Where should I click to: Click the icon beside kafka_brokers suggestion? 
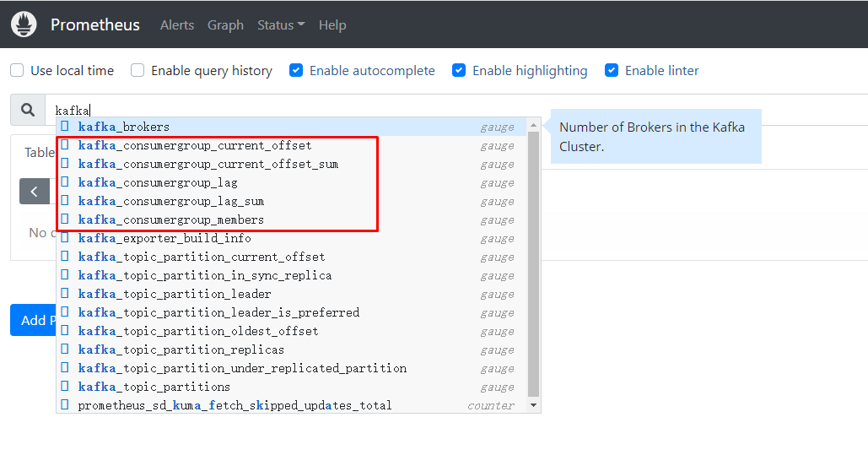click(65, 126)
